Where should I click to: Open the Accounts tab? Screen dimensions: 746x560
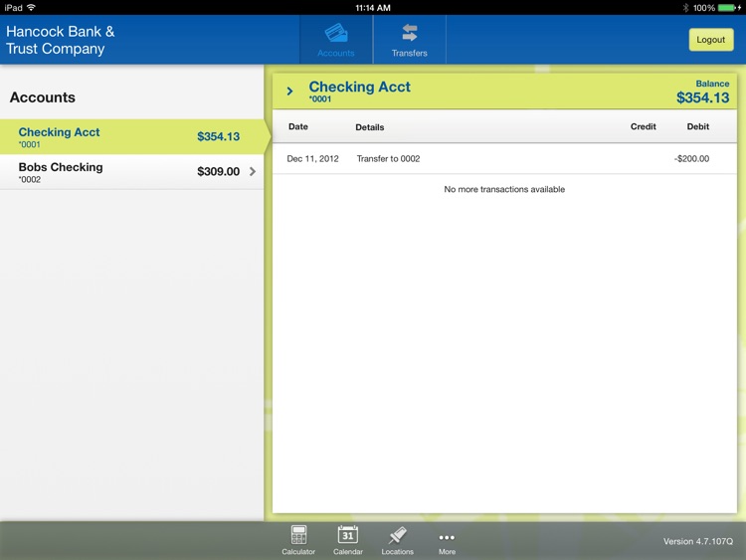pos(336,40)
